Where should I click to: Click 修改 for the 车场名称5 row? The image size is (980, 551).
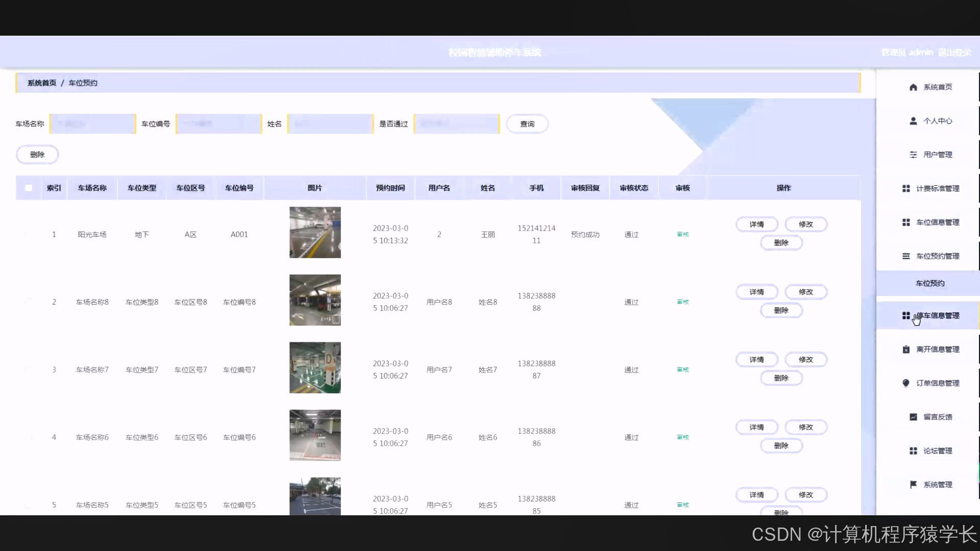point(806,495)
